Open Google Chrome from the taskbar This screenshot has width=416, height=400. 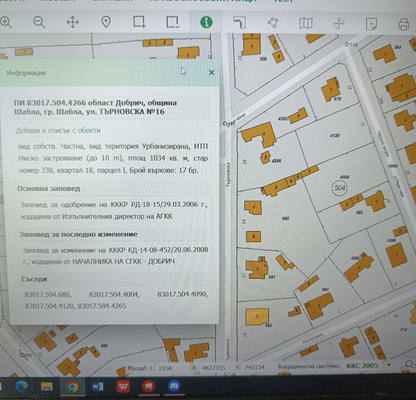72,386
